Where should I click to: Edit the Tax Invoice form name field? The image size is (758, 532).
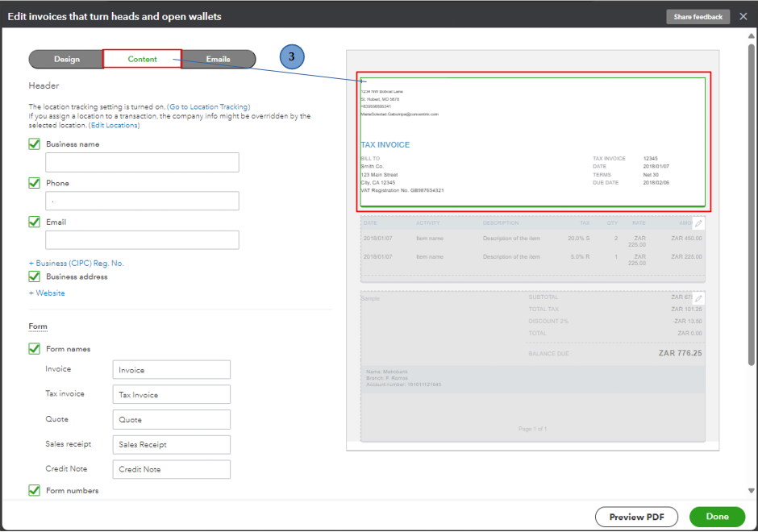172,394
